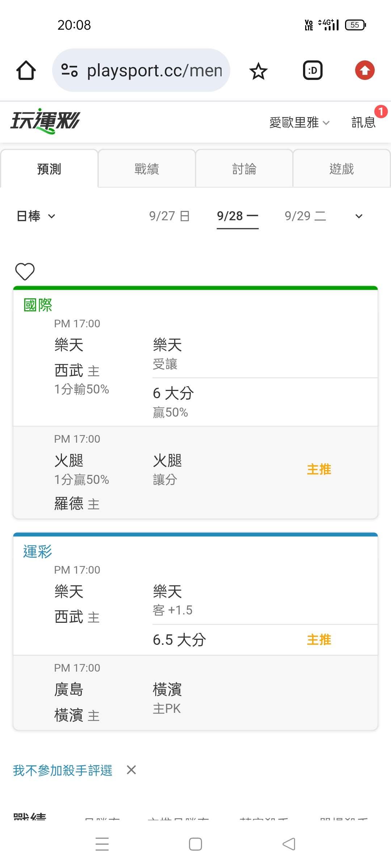Open the 愛歐里雅 user dropdown

tap(299, 122)
